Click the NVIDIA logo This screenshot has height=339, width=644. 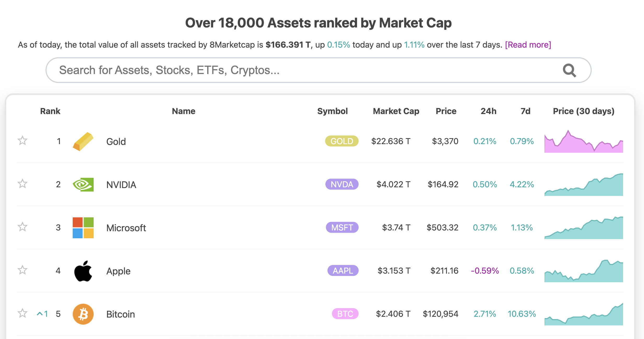tap(83, 184)
